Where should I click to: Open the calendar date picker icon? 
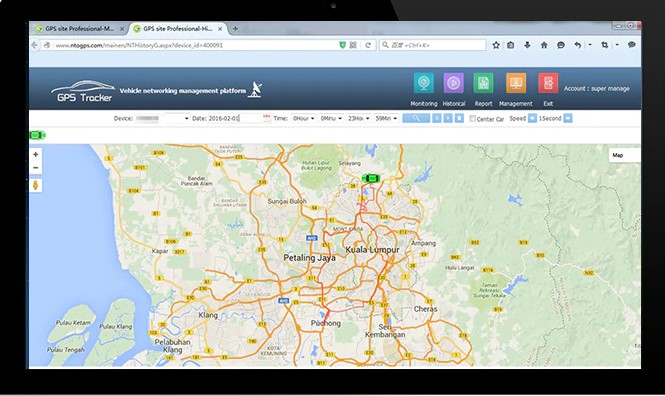[x=266, y=118]
